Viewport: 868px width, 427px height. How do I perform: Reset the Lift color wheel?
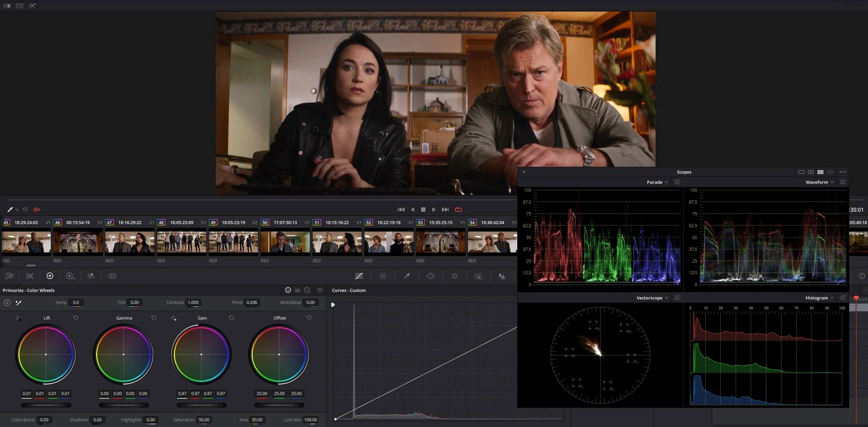click(x=76, y=318)
